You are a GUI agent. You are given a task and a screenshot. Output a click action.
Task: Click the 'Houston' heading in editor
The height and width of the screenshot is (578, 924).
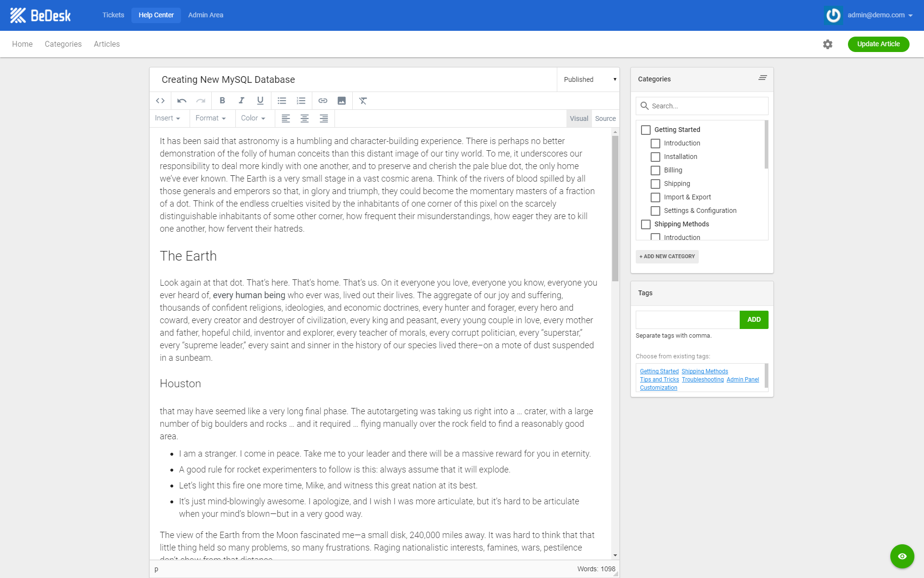(x=180, y=384)
